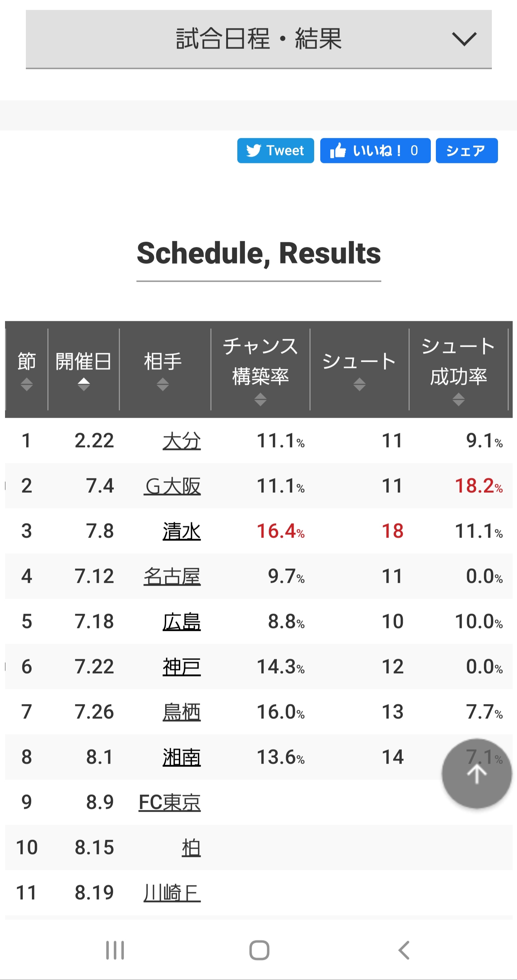
Task: Click the Facebook いいね! like button
Action: (x=375, y=151)
